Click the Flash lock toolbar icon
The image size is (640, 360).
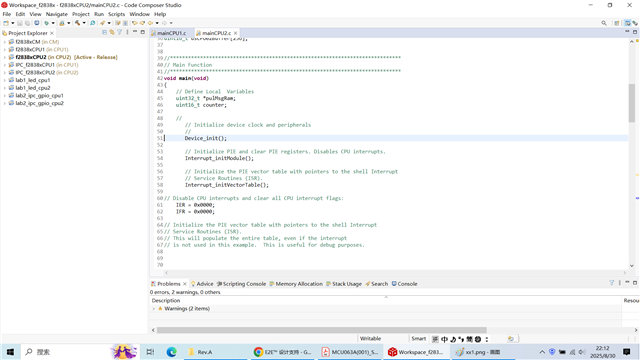point(62,23)
